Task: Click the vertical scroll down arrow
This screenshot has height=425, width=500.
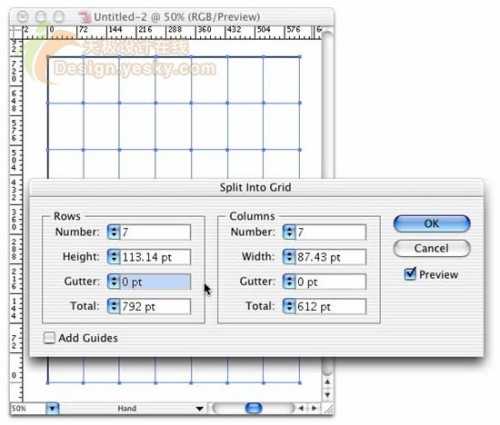Action: click(x=327, y=395)
